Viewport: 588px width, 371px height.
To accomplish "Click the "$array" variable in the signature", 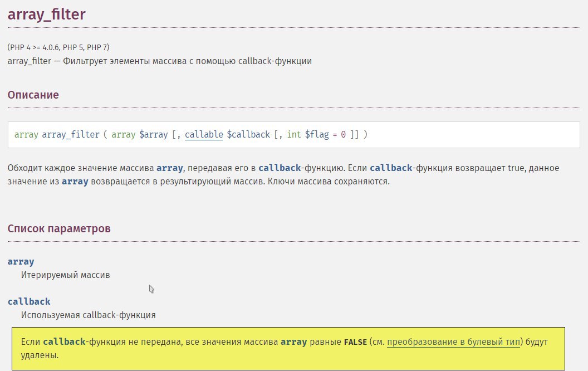I will (x=153, y=134).
